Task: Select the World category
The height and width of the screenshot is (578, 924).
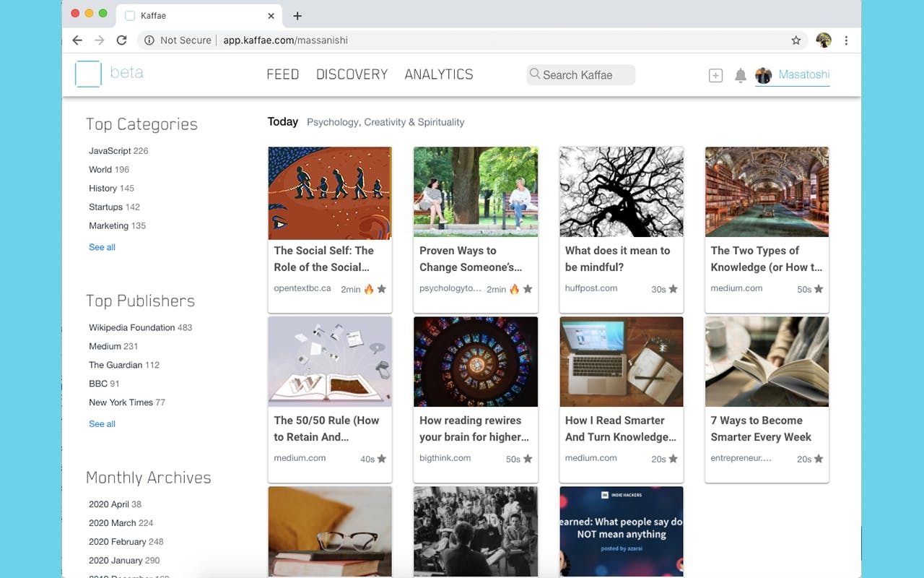Action: pos(109,170)
